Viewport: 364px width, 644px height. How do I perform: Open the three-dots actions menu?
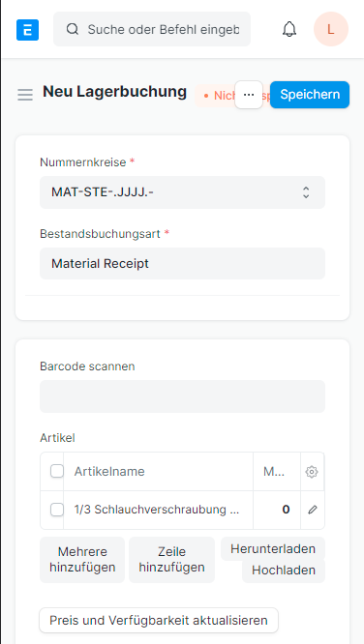[x=249, y=95]
